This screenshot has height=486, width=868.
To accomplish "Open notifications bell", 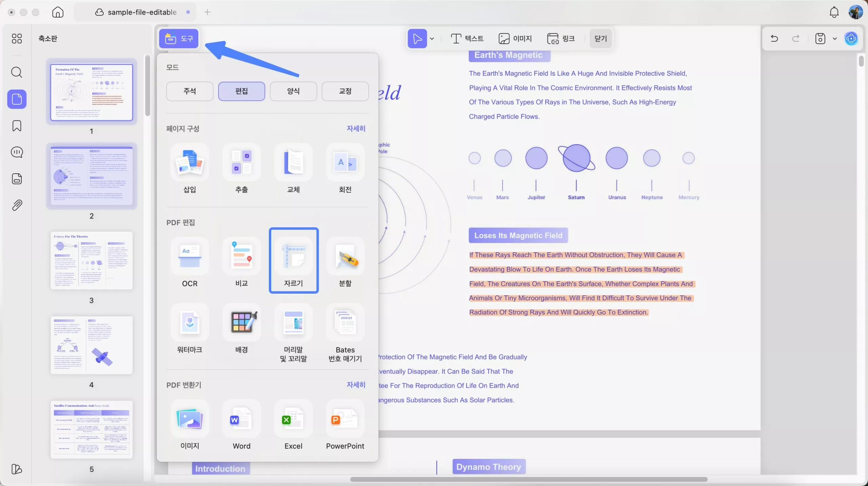I will point(834,12).
